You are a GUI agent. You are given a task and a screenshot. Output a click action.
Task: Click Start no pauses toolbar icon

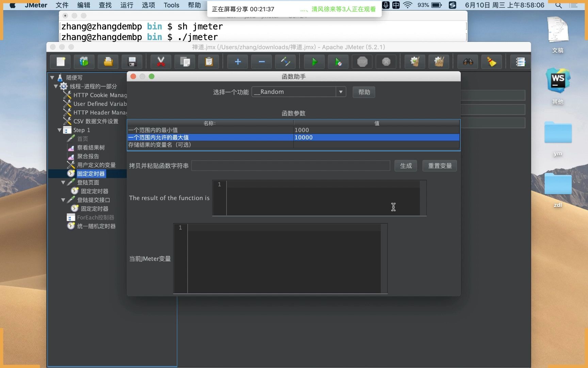338,62
